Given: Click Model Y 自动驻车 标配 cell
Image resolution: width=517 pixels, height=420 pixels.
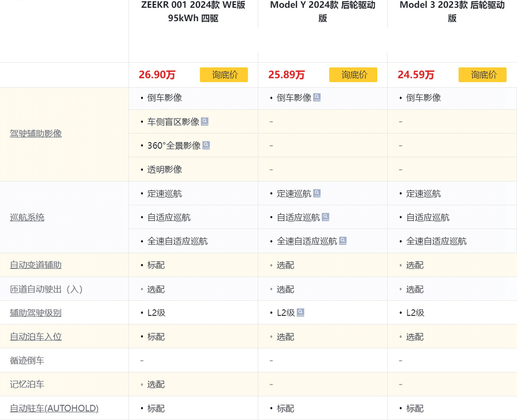Looking at the screenshot, I should (323, 409).
